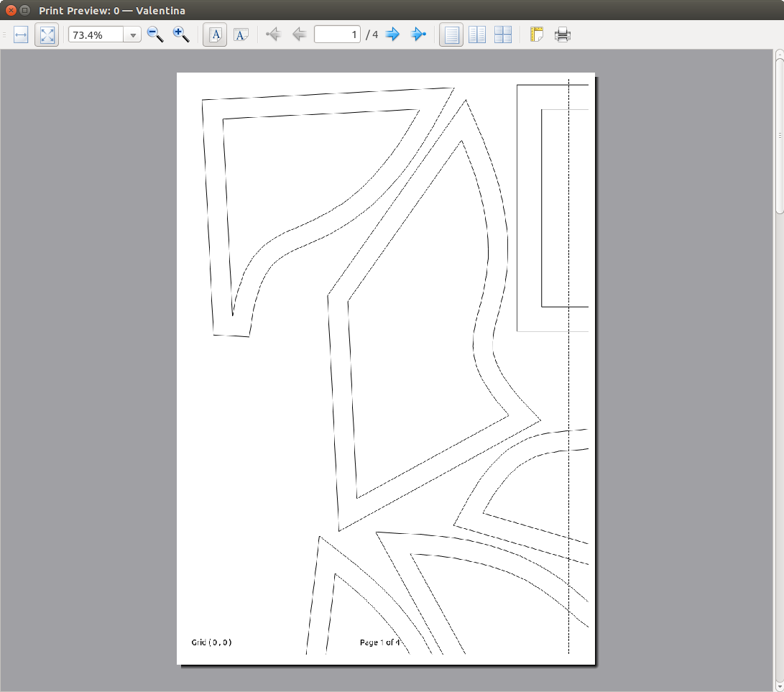Viewport: 784px width, 692px height.
Task: Open the zoom percentage dropdown arrow
Action: pyautogui.click(x=133, y=35)
